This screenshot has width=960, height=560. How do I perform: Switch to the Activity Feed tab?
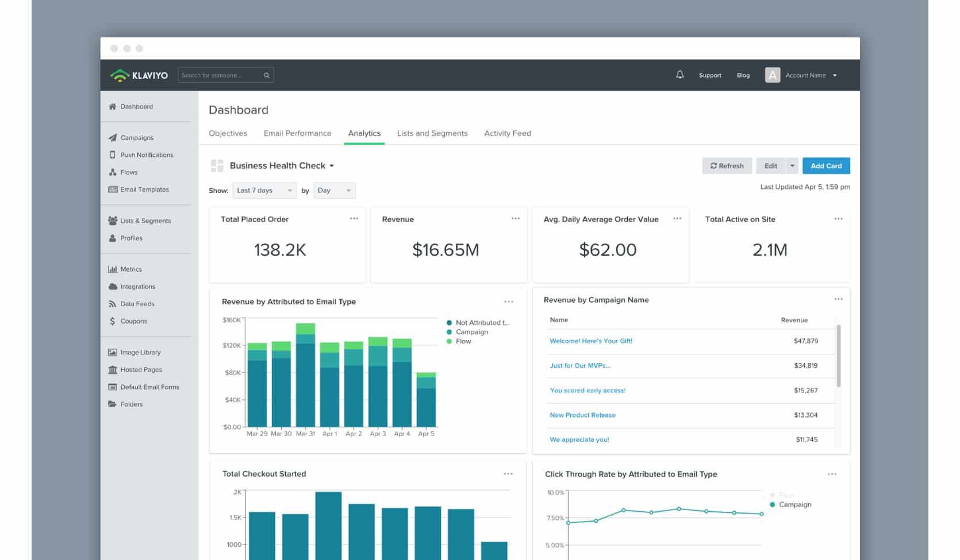tap(507, 133)
